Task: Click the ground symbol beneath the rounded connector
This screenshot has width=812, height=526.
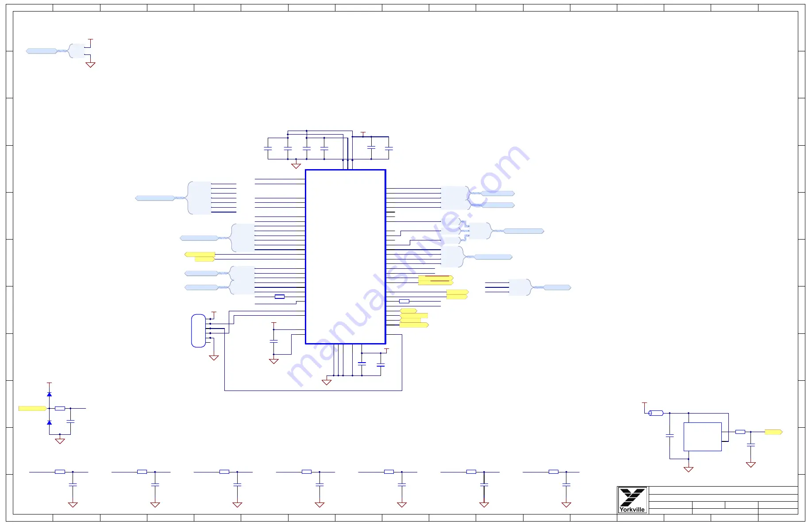Action: [x=214, y=358]
